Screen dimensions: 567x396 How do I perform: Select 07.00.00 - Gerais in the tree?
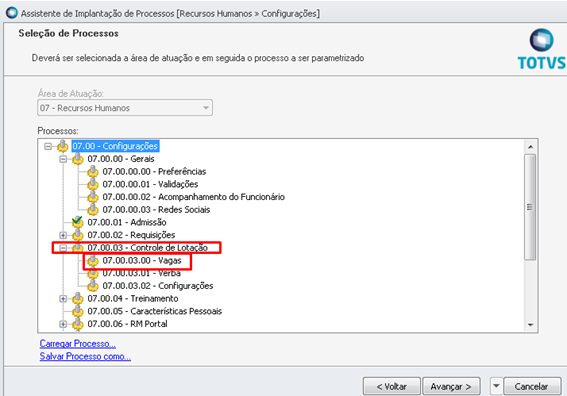point(121,159)
